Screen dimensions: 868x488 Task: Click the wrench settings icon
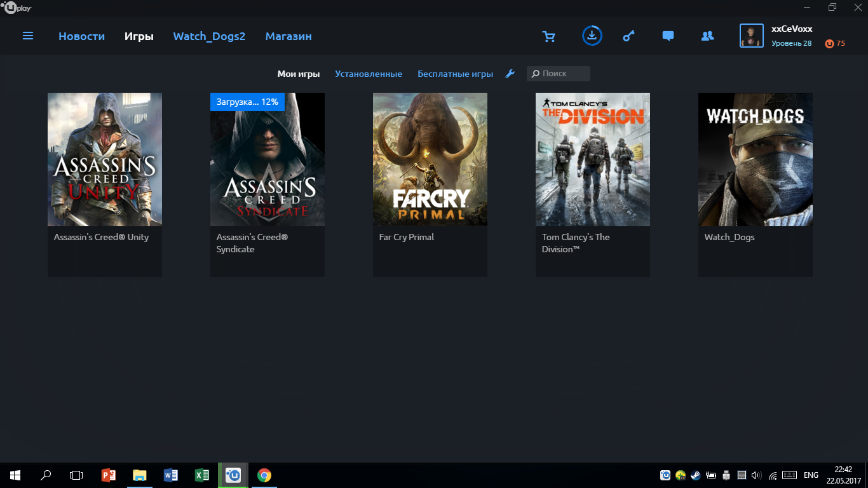(x=510, y=74)
